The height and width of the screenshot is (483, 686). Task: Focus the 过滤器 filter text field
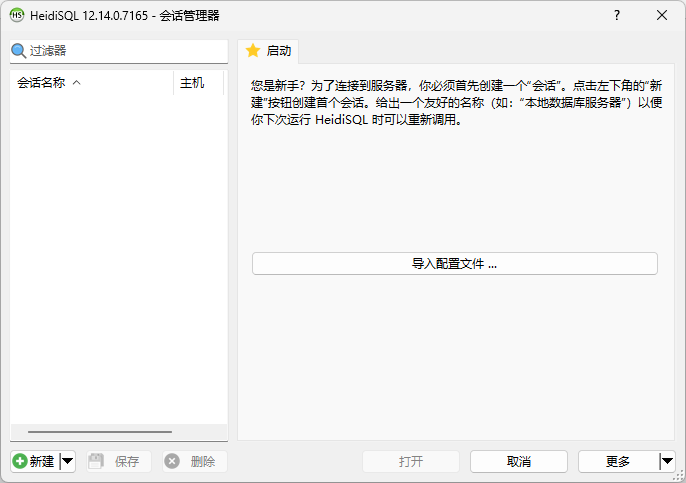(125, 50)
